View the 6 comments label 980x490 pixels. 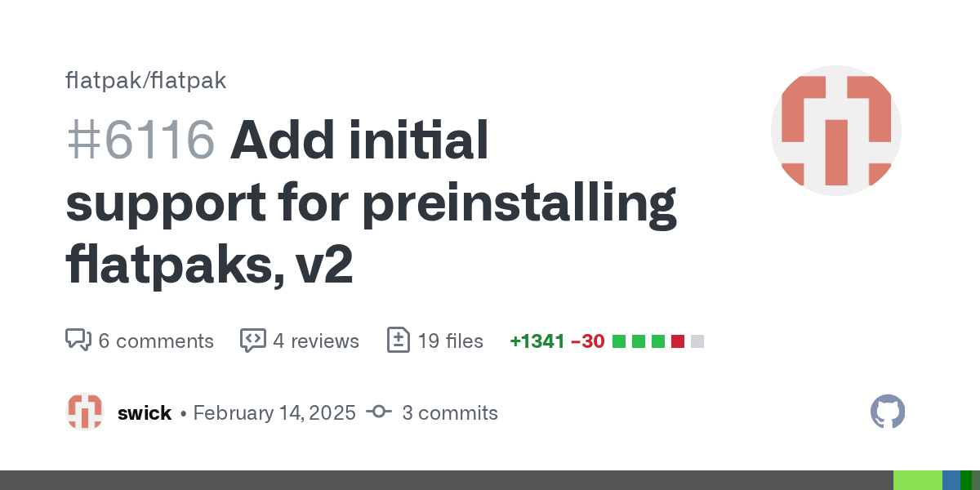[156, 341]
